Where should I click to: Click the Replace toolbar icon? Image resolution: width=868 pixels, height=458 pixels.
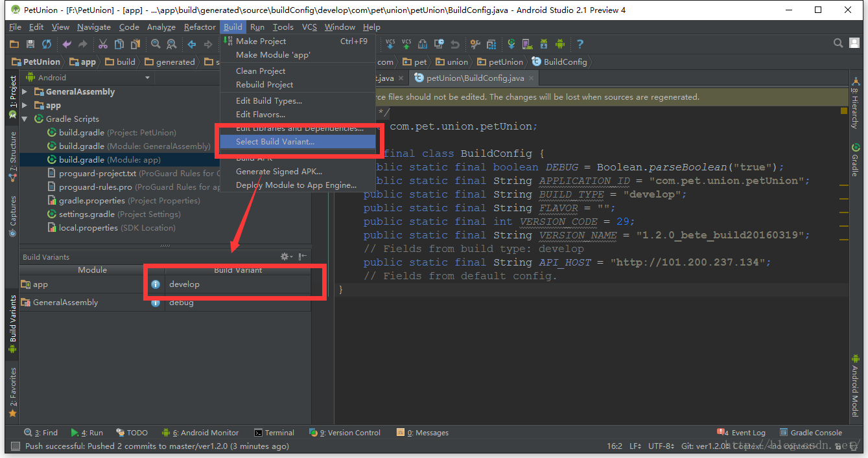(172, 44)
